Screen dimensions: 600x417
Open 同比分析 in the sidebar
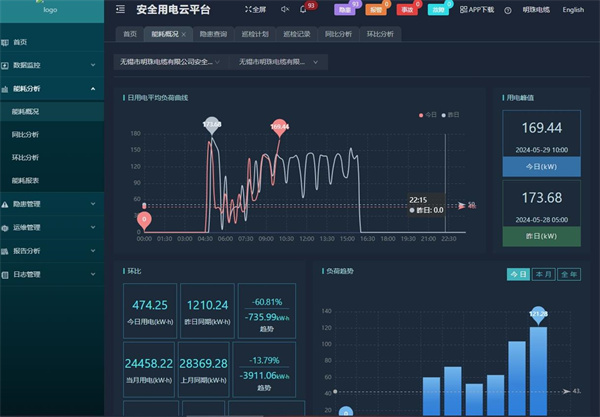(x=26, y=134)
